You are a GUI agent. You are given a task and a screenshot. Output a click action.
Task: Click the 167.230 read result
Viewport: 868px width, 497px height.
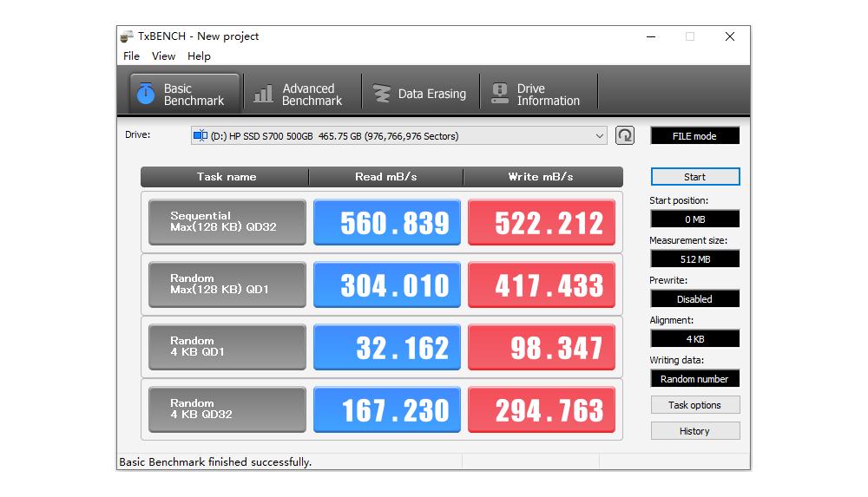coord(387,409)
